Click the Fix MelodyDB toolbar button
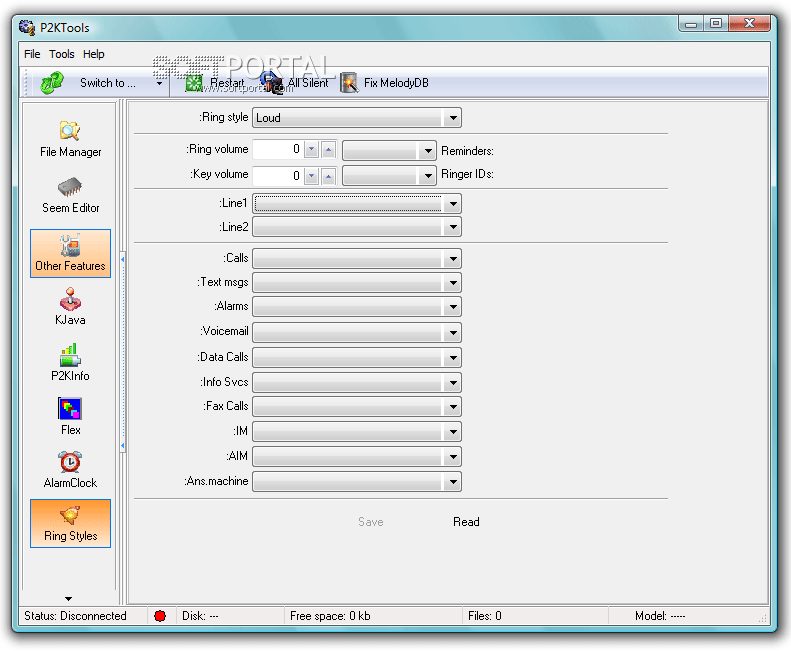This screenshot has width=791, height=651. pyautogui.click(x=385, y=83)
